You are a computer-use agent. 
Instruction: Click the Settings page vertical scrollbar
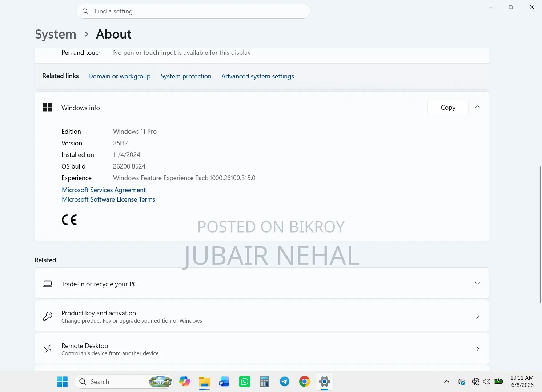(x=540, y=234)
